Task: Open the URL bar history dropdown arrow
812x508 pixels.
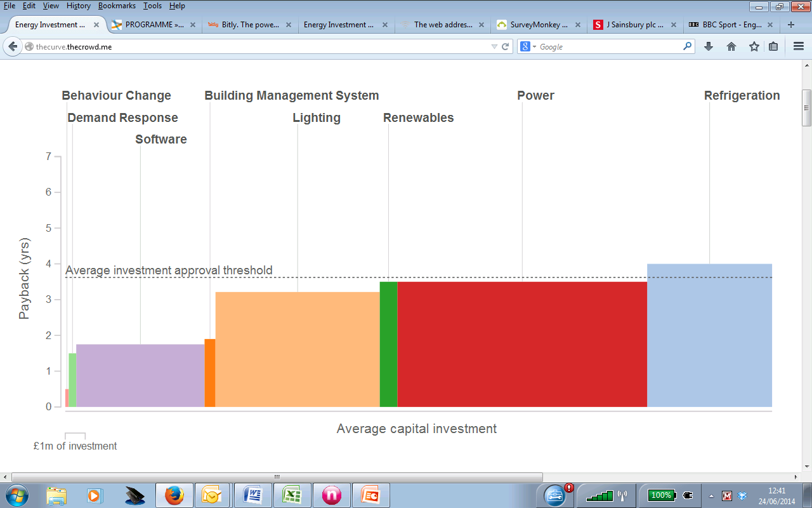Action: click(x=495, y=46)
